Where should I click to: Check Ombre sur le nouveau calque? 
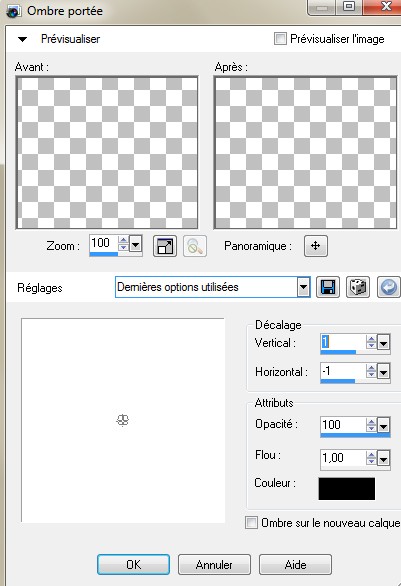point(251,522)
